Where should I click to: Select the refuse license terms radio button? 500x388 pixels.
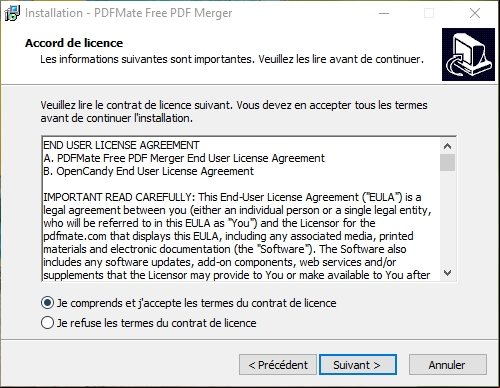tap(47, 323)
